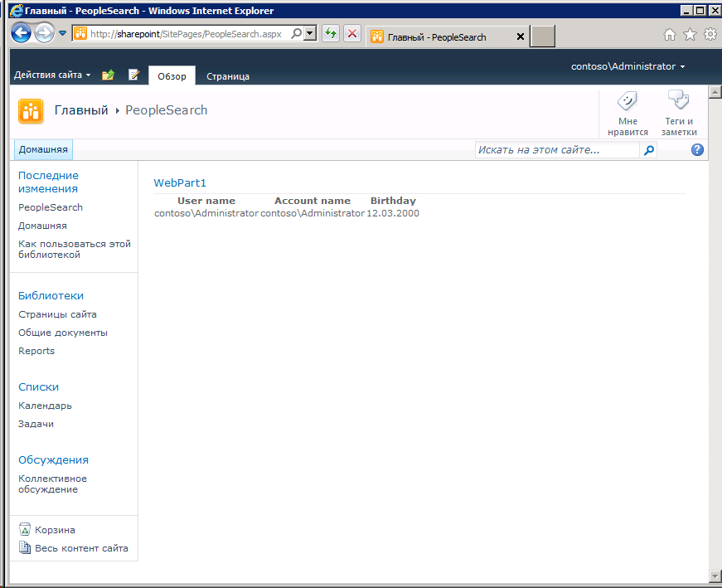
Task: Click the Списки heading
Action: coord(39,387)
